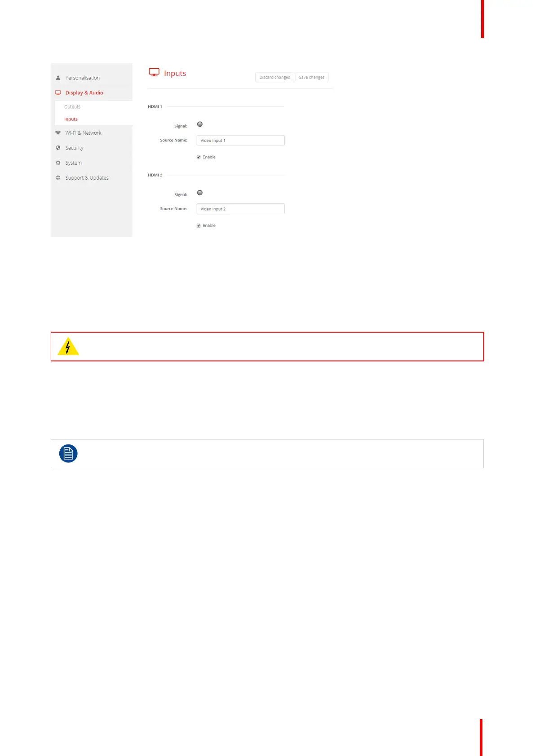Click the Support & Updates lifebuoy icon
Image resolution: width=535 pixels, height=756 pixels.
coord(58,178)
